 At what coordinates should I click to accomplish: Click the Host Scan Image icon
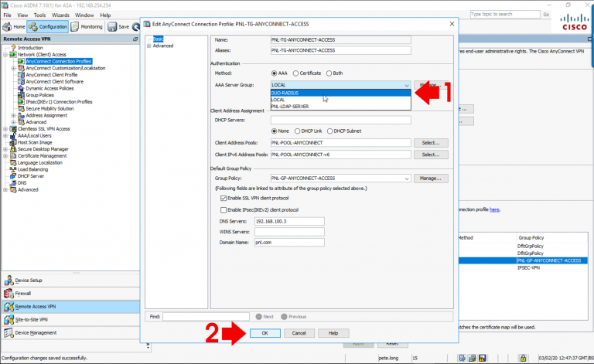coord(13,142)
